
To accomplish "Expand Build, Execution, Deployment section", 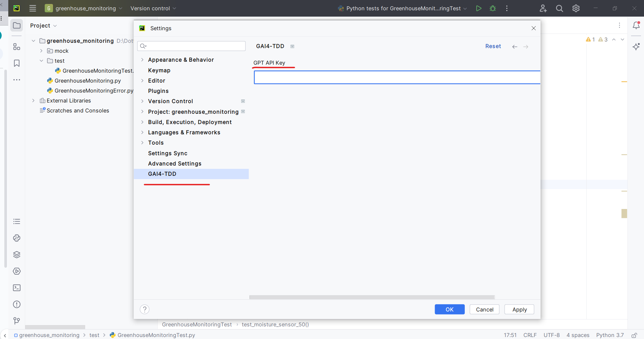I will pyautogui.click(x=142, y=122).
